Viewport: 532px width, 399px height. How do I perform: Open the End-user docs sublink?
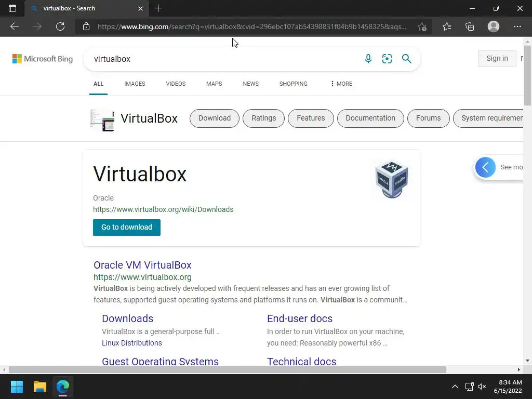point(300,318)
